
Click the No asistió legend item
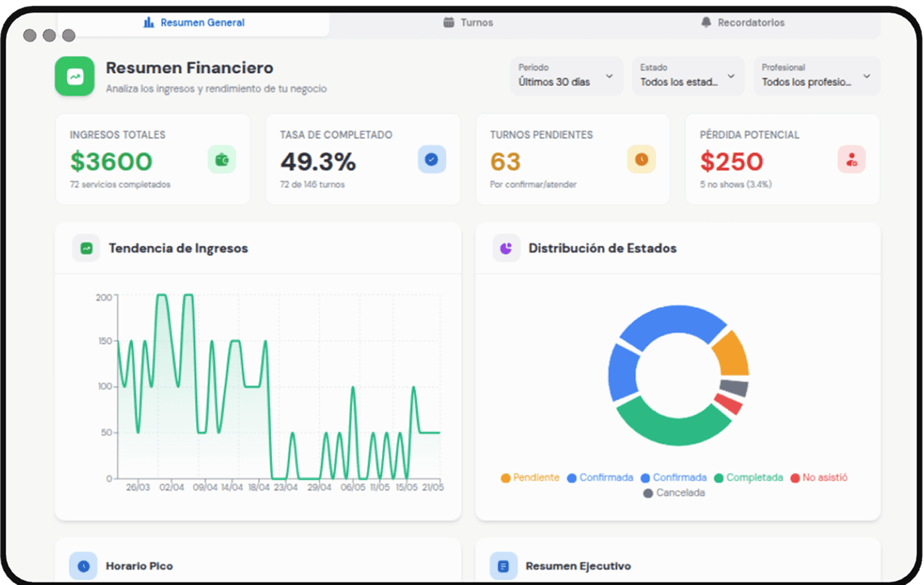819,477
